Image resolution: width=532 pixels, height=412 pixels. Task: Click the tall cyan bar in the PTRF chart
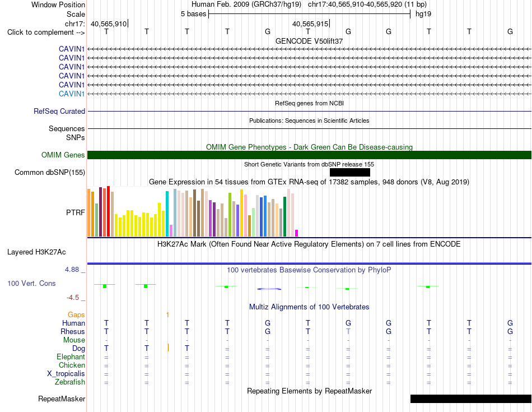pyautogui.click(x=167, y=214)
